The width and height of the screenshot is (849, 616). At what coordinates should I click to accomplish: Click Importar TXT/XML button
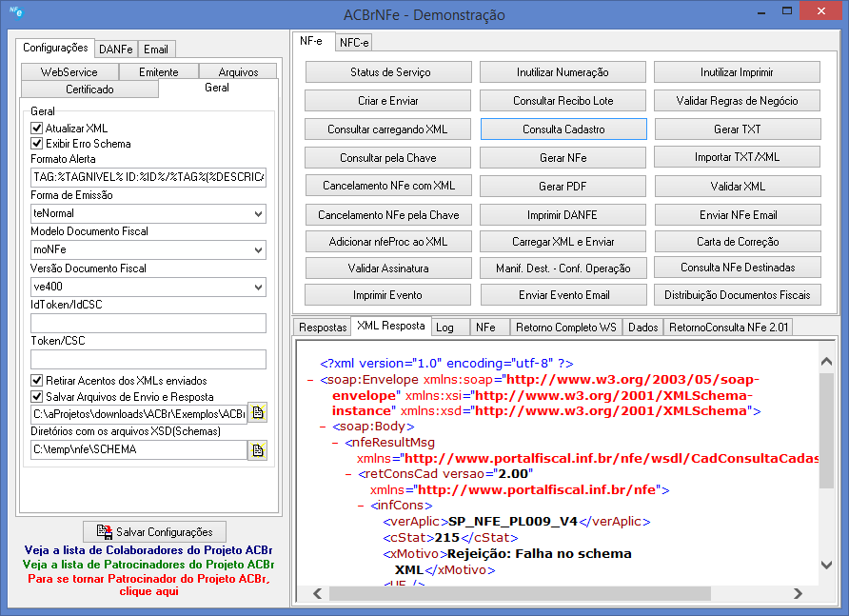737,157
